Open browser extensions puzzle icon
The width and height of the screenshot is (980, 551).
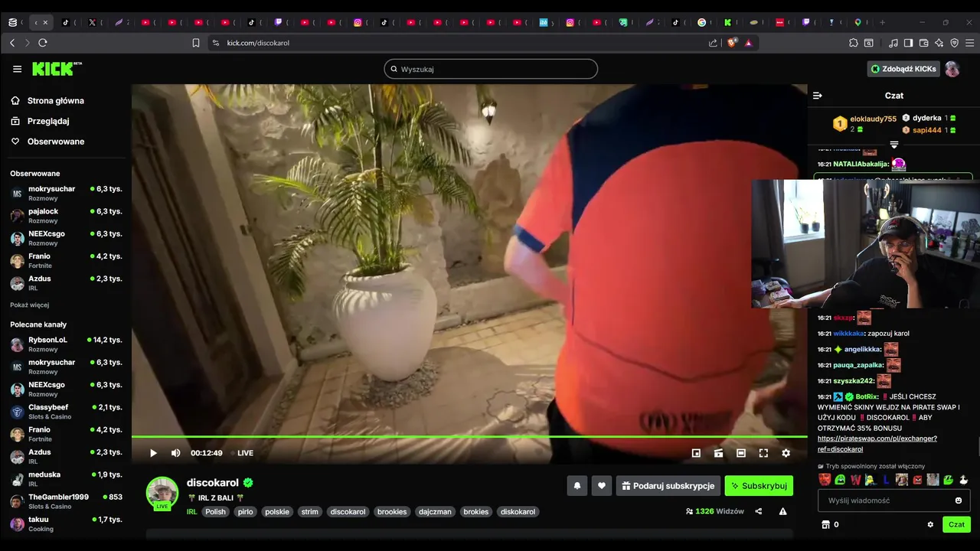(x=854, y=43)
